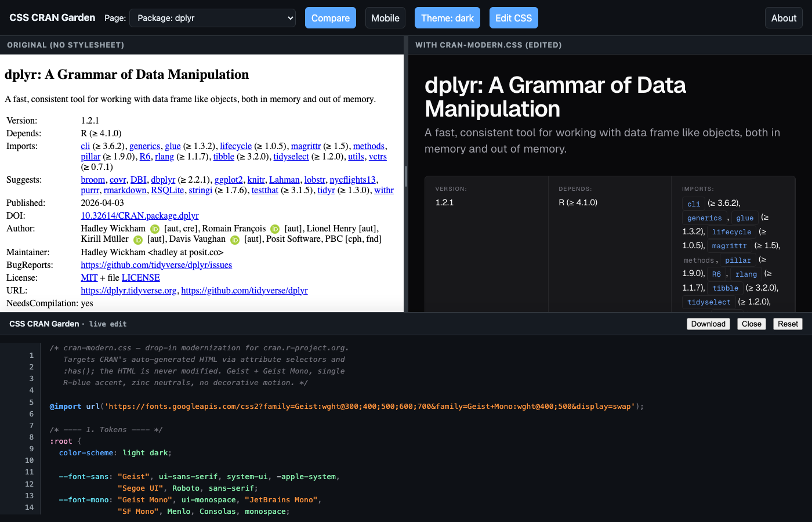The image size is (812, 522).
Task: Open the DOI 10.32614/CRAN.package.dplyr link
Action: [x=140, y=216]
